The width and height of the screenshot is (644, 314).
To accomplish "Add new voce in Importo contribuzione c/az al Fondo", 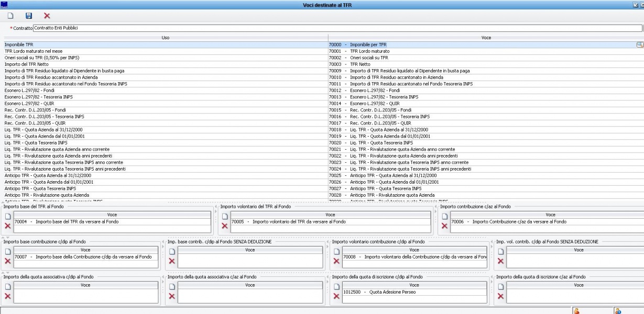I will 444,216.
